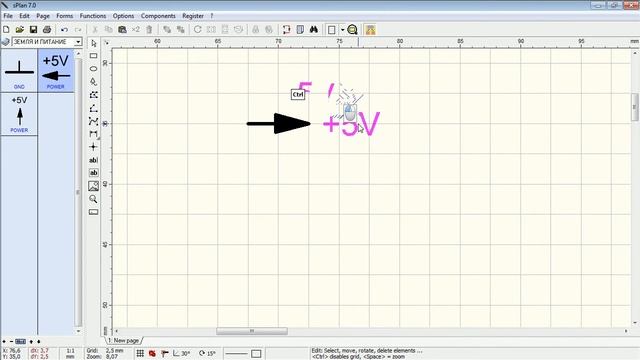Open the Edit menu
Screen dimensions: 640x360
(24, 16)
